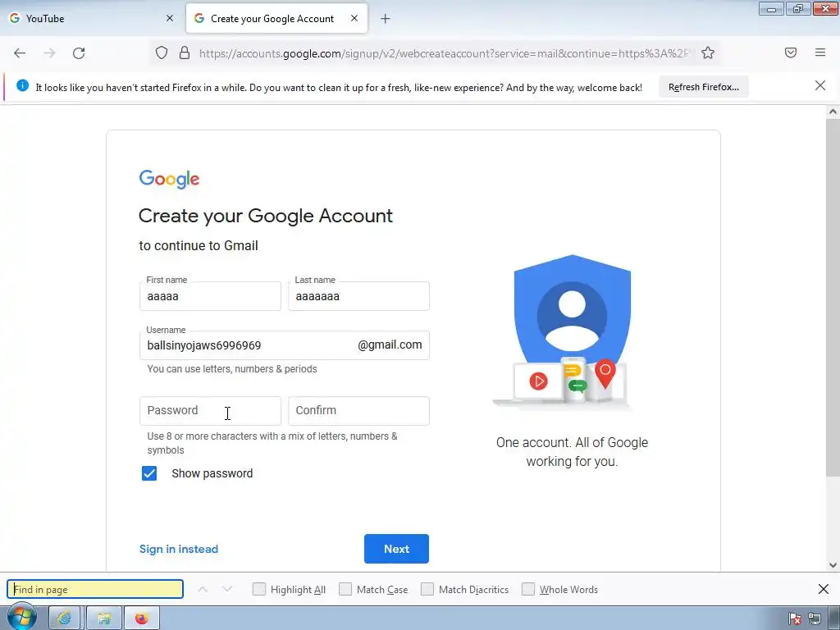Launch Internet Explorer from the taskbar
The width and height of the screenshot is (840, 630).
(64, 619)
